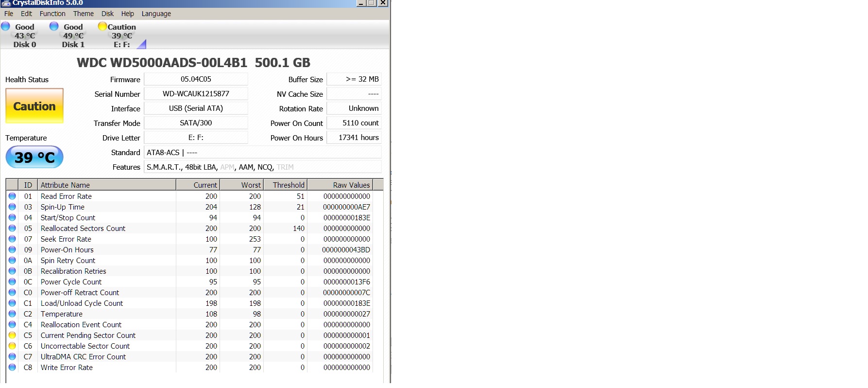Open the Function menu

pos(52,14)
